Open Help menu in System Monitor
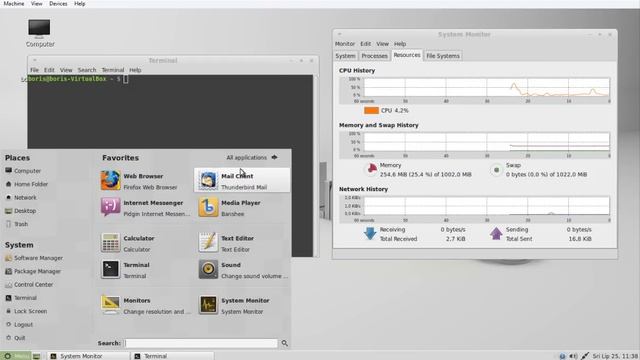Screen dimensions: 640x360 click(x=400, y=44)
